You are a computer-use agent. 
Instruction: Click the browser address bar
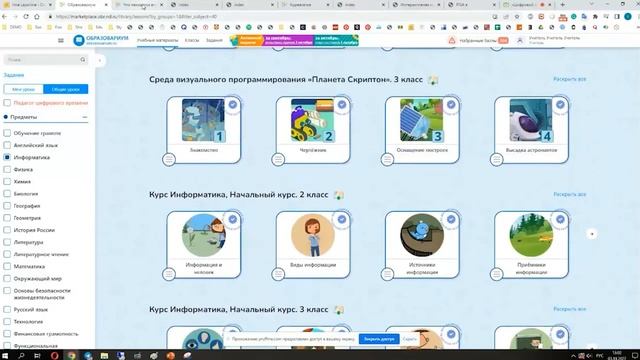coord(269,17)
